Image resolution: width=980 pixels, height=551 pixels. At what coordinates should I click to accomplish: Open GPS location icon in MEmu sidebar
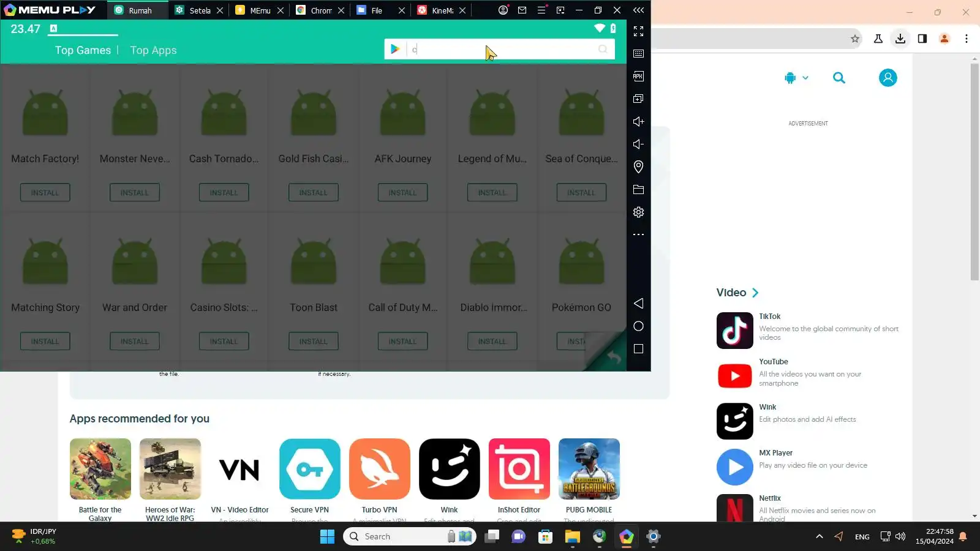[638, 167]
